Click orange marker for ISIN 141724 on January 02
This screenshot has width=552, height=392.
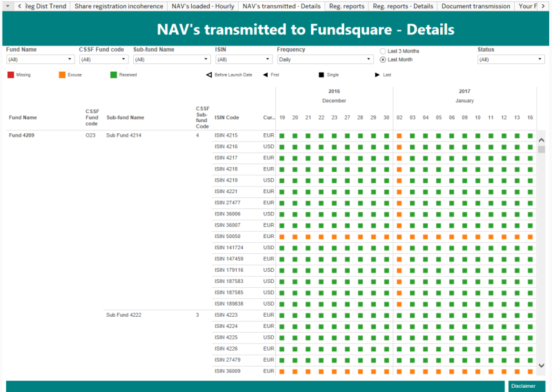coord(400,248)
